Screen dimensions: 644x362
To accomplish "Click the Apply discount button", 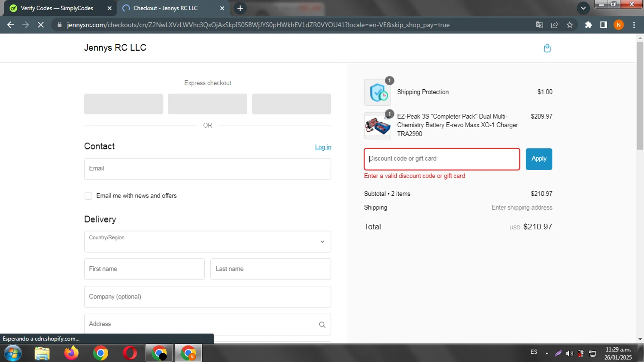I will [539, 159].
